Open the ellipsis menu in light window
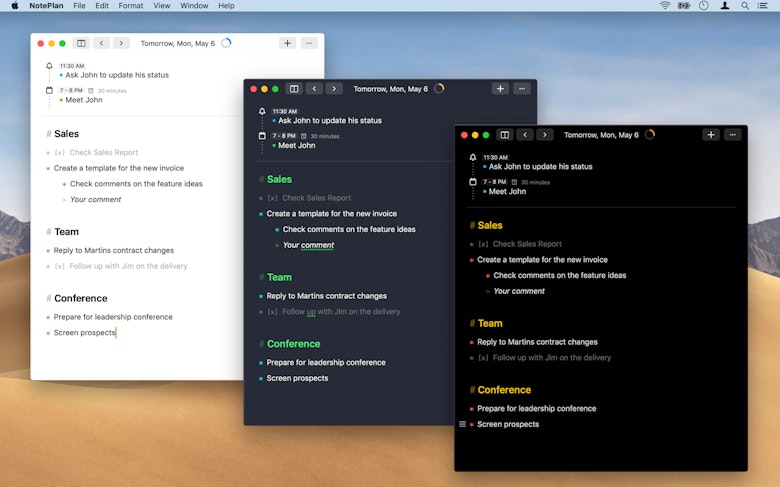The image size is (780, 487). (x=309, y=43)
